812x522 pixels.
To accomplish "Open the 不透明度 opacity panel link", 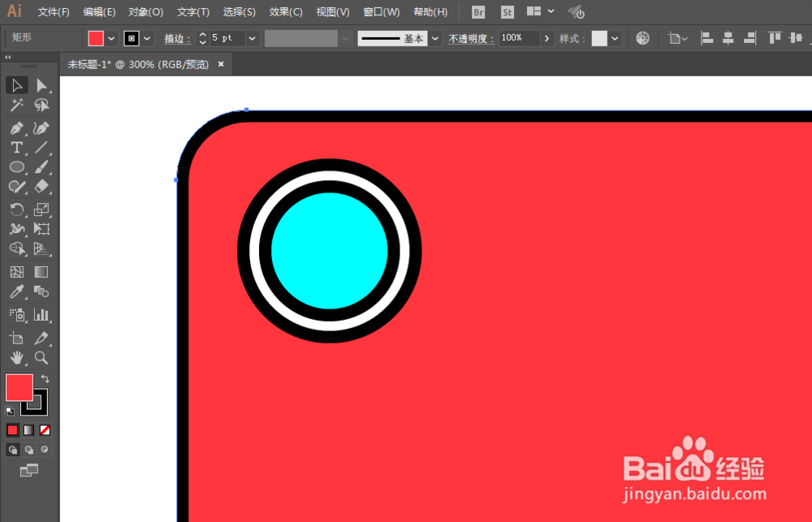I will (x=471, y=38).
